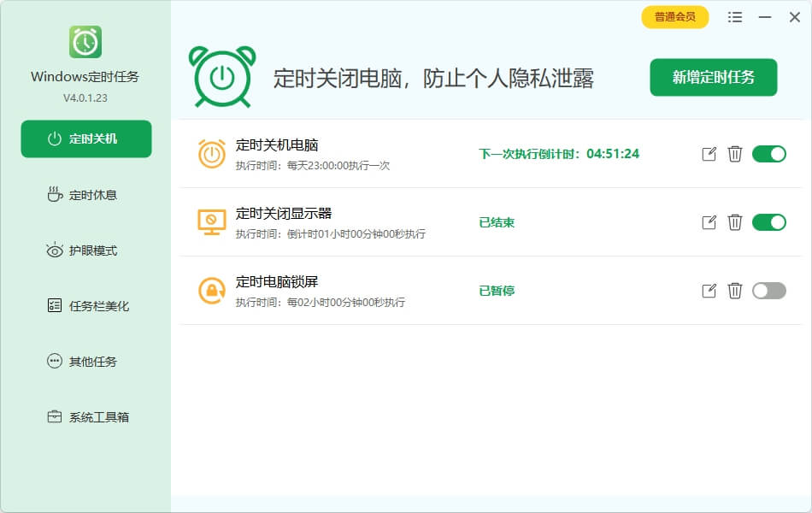Click the 已暂停 status label

497,291
